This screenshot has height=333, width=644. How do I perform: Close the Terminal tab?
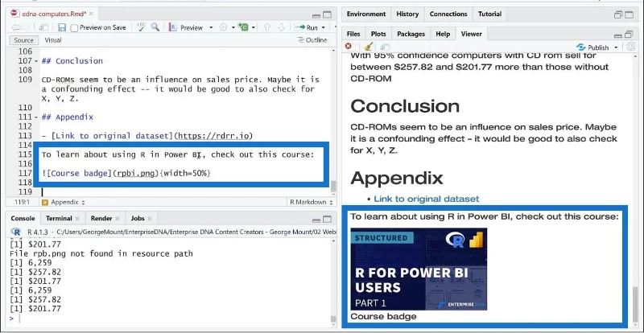[76, 219]
